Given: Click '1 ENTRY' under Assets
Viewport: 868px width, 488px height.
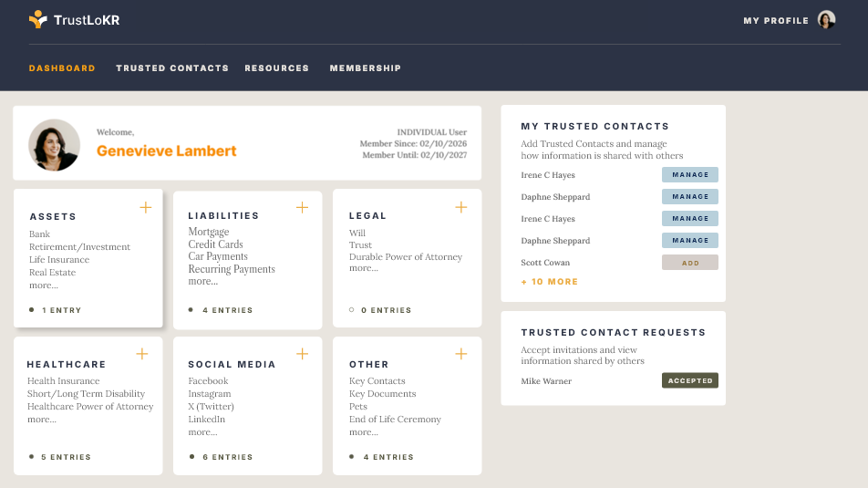Looking at the screenshot, I should pyautogui.click(x=61, y=310).
